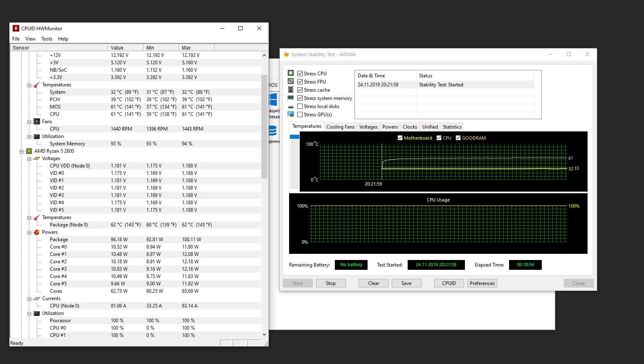Open the Preferences dialog
Screen dimensions: 644x364
coord(482,283)
